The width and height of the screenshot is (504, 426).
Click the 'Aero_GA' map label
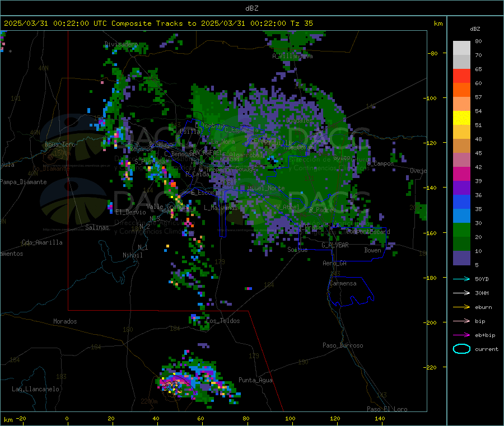(x=335, y=263)
